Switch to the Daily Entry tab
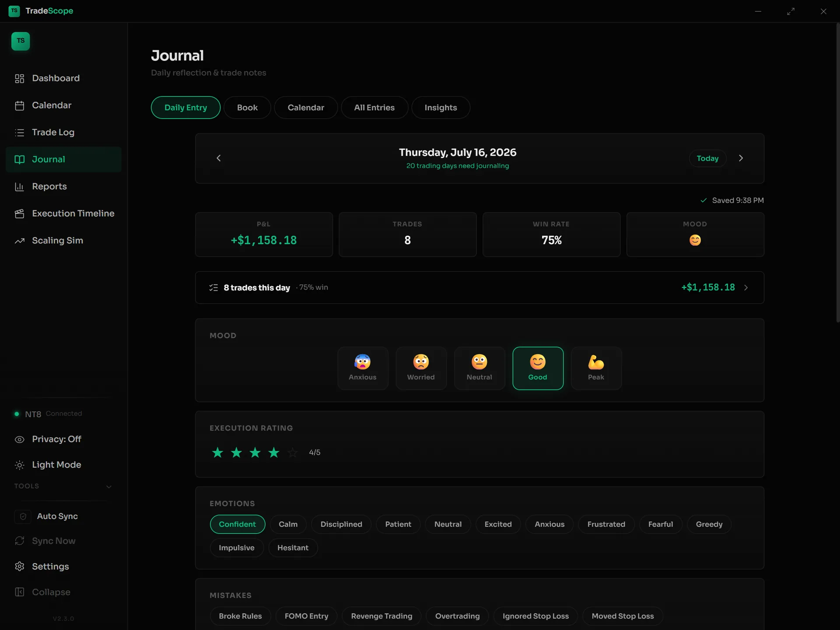Screen dimensions: 840x630 click(185, 108)
